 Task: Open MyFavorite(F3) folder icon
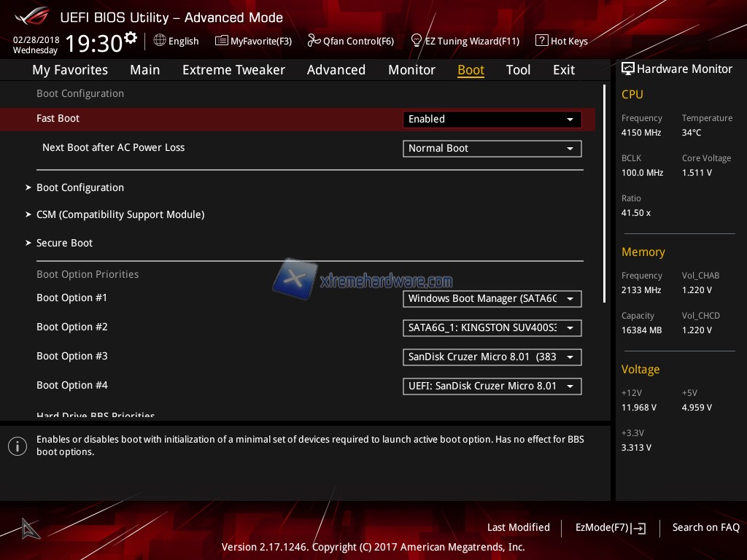click(x=222, y=41)
